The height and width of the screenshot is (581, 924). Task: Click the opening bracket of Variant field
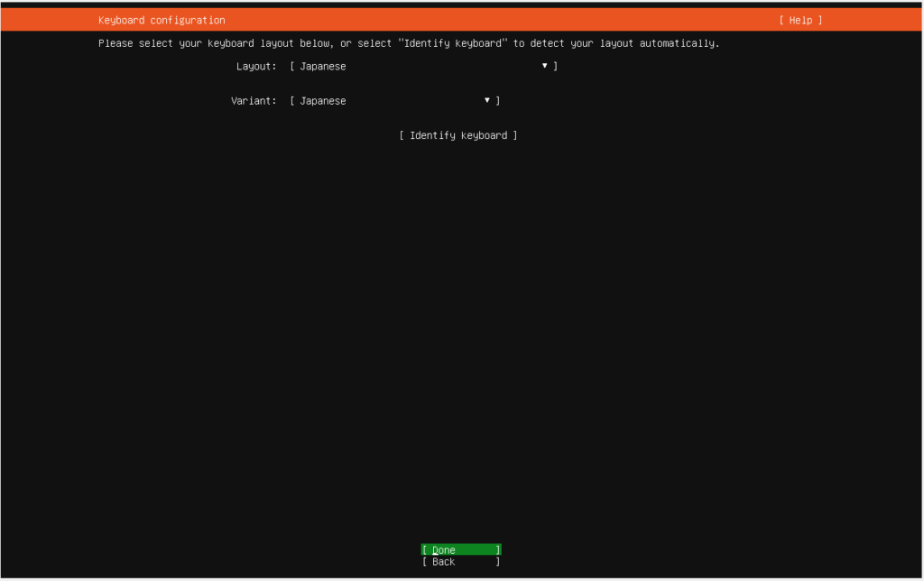[292, 101]
